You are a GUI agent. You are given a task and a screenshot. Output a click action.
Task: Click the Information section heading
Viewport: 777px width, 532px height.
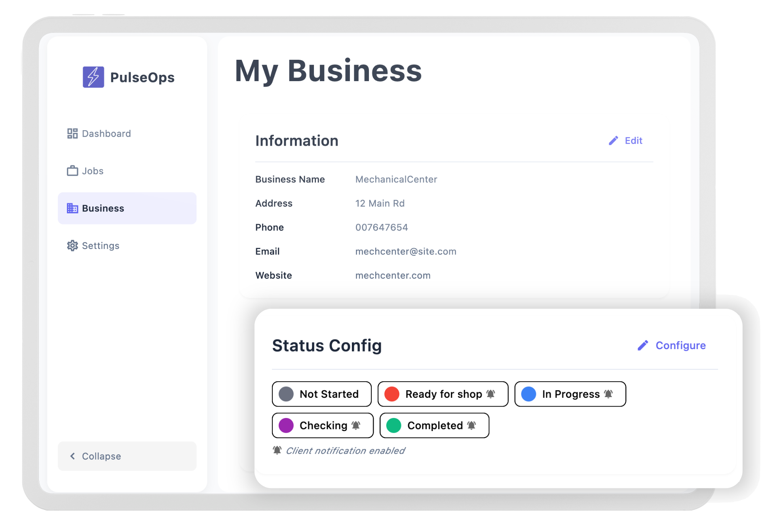296,141
